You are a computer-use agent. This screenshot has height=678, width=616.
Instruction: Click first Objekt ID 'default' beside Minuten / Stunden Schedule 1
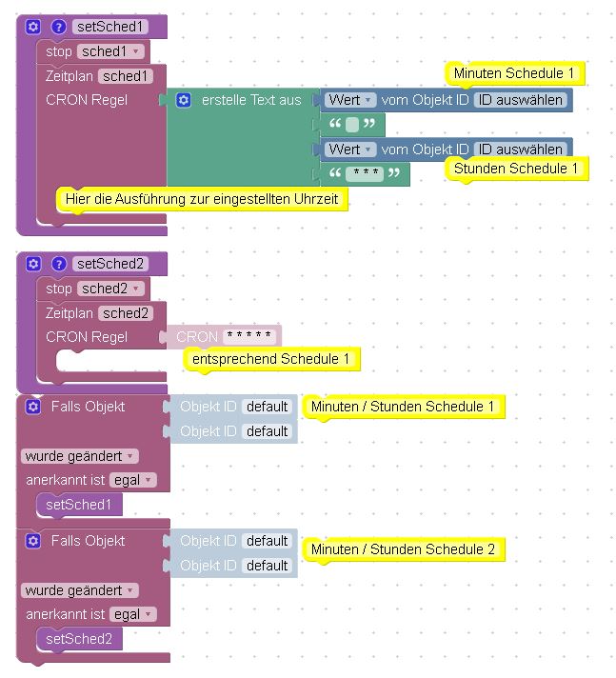click(x=267, y=407)
